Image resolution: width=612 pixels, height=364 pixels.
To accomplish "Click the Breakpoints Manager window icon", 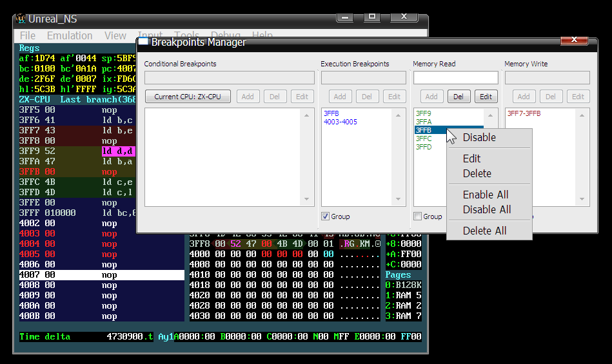I will pyautogui.click(x=144, y=42).
